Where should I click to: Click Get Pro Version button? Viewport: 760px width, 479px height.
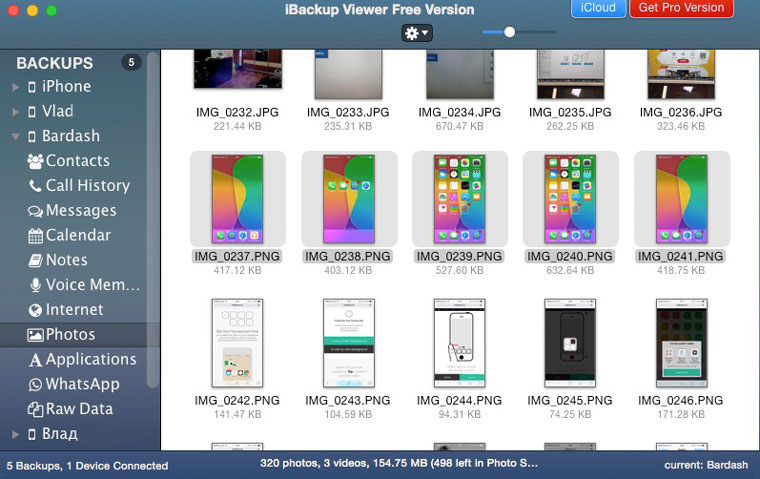[x=681, y=8]
